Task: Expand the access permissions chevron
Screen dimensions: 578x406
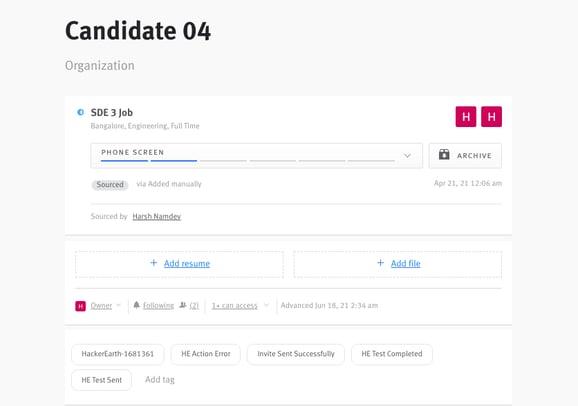Action: [x=267, y=305]
